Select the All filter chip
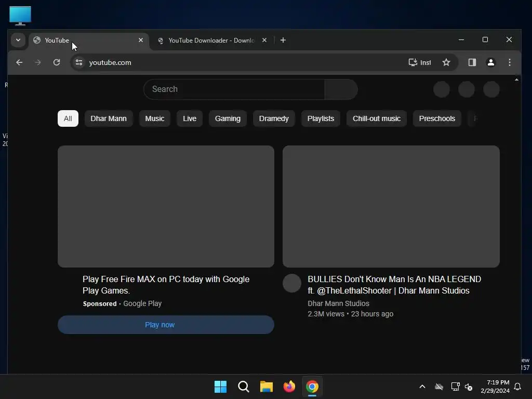This screenshot has height=399, width=532. [x=68, y=118]
